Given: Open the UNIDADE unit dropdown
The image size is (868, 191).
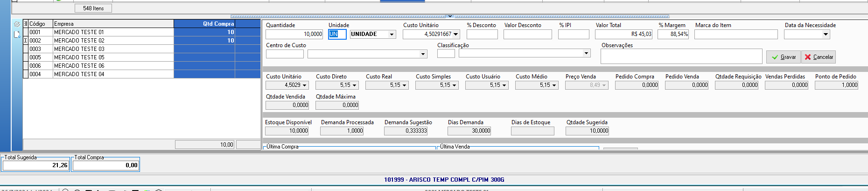Looking at the screenshot, I should 392,34.
